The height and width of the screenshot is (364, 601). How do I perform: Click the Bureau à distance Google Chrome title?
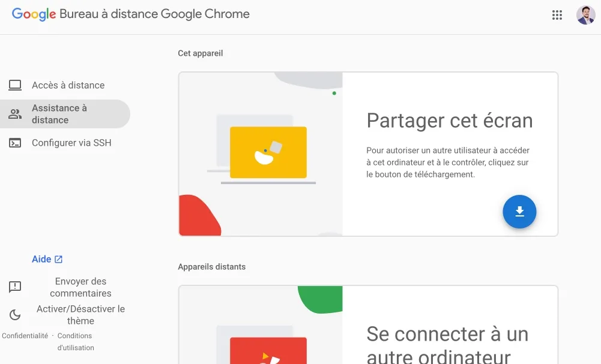coord(154,14)
